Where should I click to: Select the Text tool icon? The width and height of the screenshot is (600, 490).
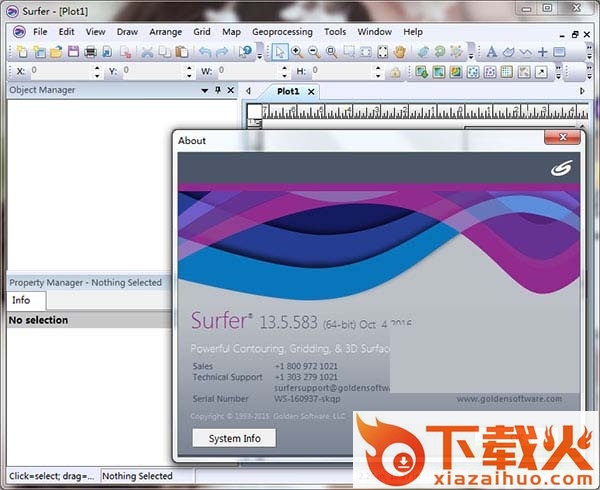pyautogui.click(x=491, y=51)
